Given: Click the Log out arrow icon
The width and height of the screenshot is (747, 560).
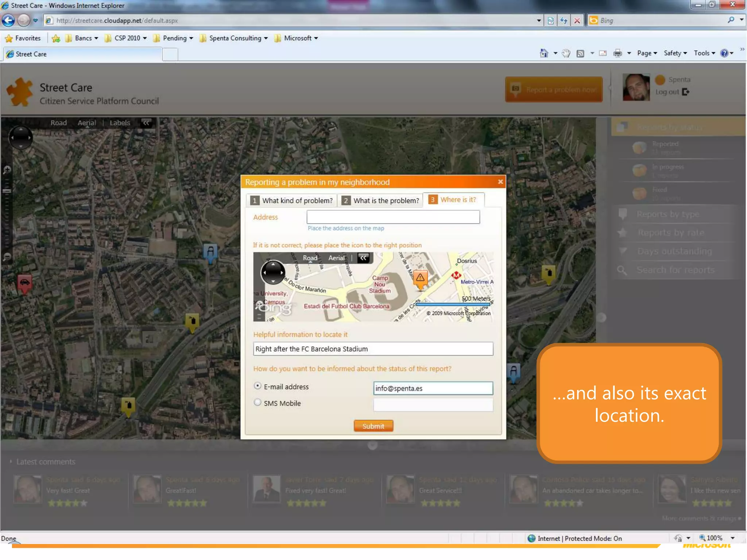Looking at the screenshot, I should [x=686, y=92].
